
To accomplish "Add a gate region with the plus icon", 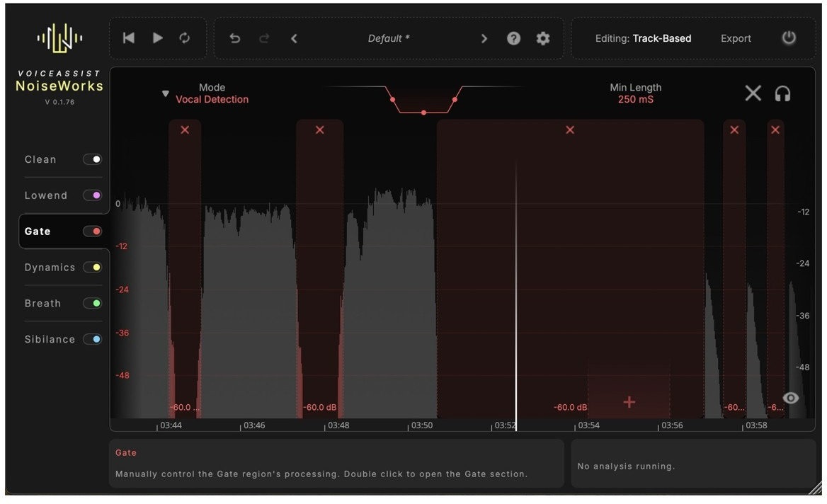I will [629, 402].
